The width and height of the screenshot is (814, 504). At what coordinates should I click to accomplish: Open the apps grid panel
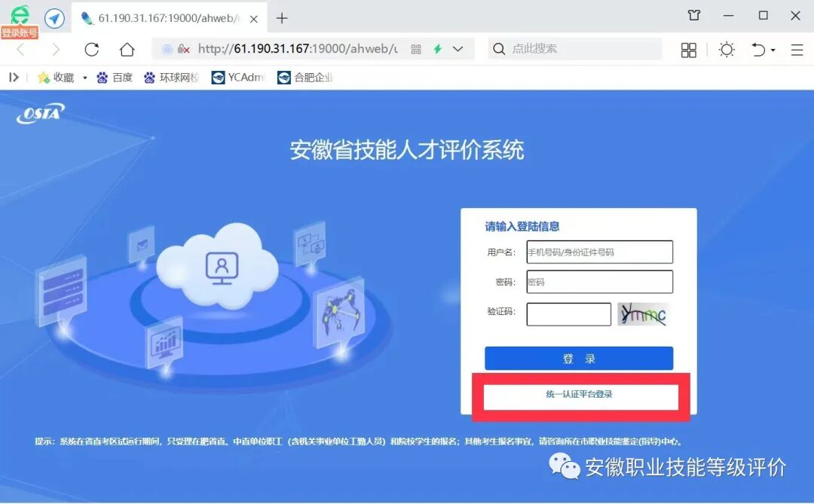688,48
